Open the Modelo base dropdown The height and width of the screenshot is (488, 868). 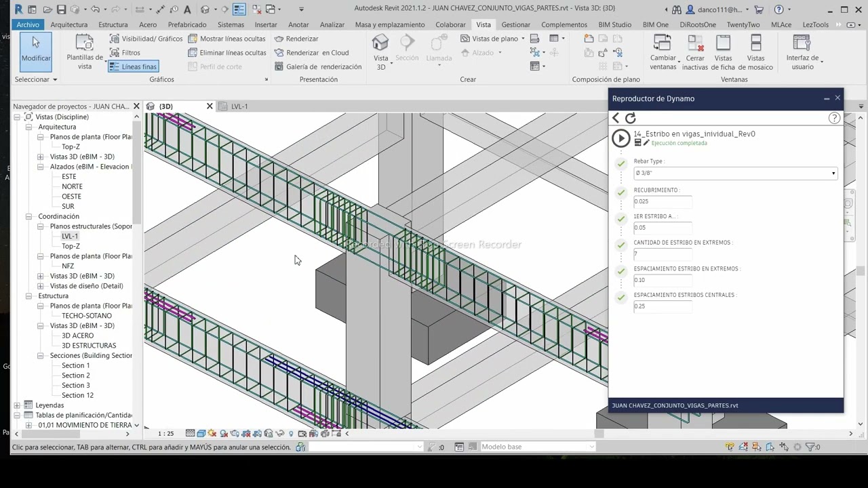537,447
